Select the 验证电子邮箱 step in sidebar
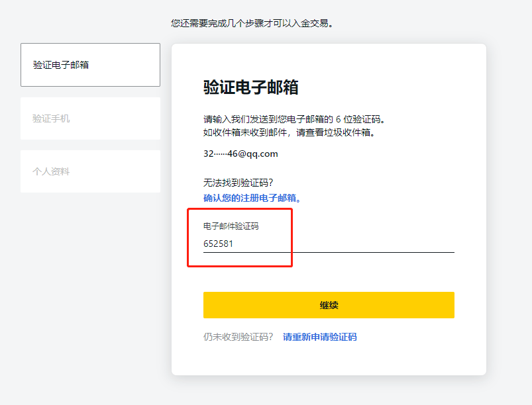This screenshot has height=405, width=532. coord(90,65)
